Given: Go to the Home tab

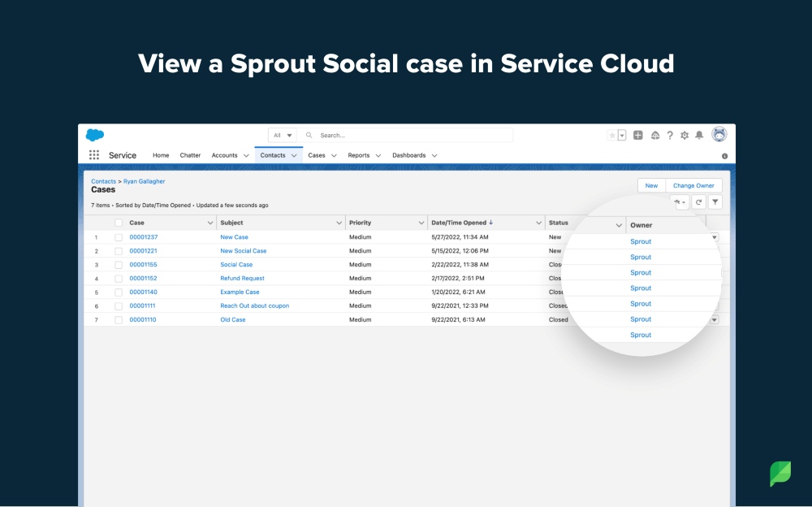Looking at the screenshot, I should click(x=161, y=155).
